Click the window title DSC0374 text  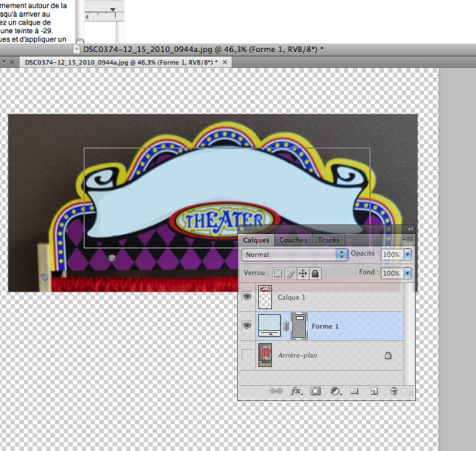[203, 49]
